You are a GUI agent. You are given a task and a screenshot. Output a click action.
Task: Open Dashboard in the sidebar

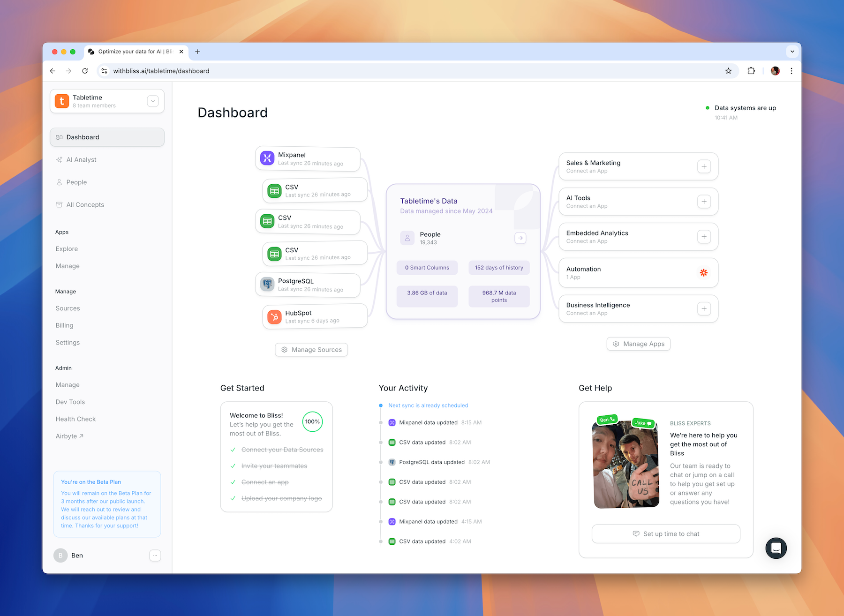point(107,137)
